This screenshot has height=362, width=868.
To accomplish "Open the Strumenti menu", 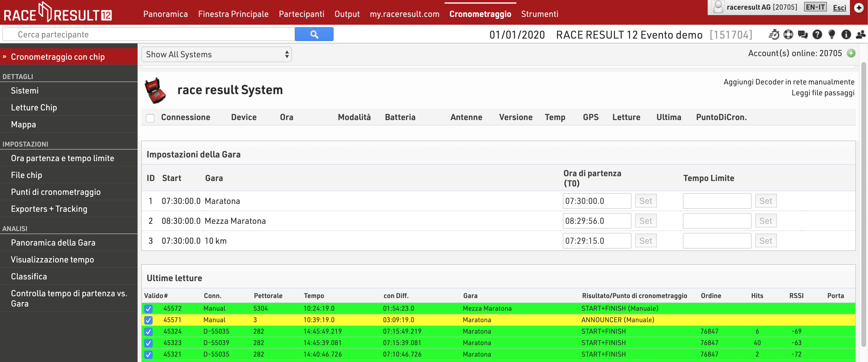I will [540, 14].
